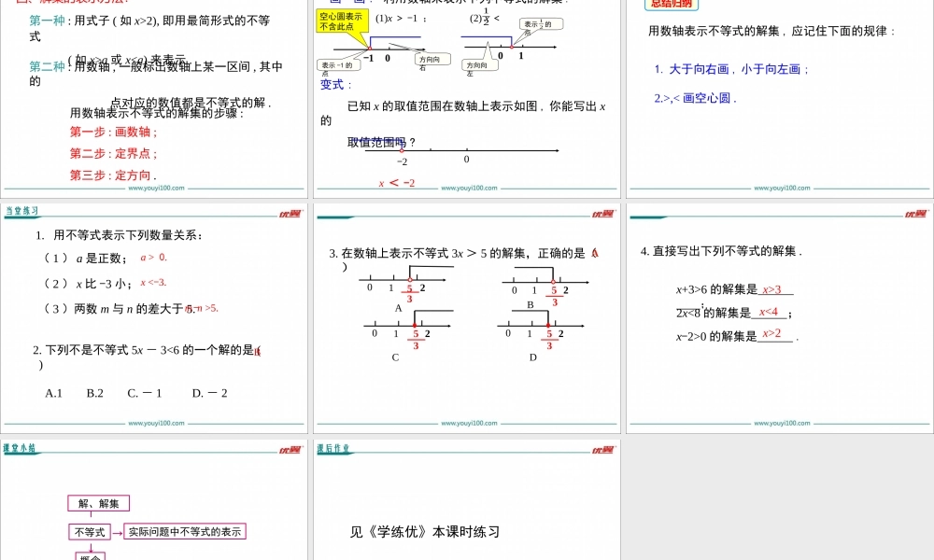This screenshot has height=560, width=934.
Task: Click the box labeled 不等式
Action: pyautogui.click(x=90, y=531)
